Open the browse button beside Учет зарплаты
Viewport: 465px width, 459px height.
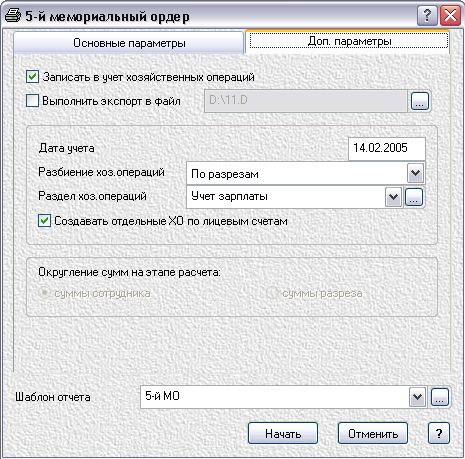tap(414, 197)
